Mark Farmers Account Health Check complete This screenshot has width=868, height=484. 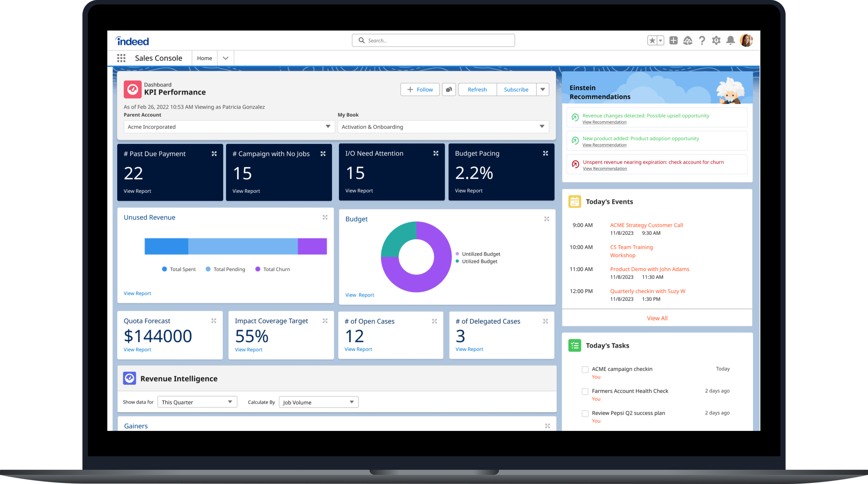click(585, 391)
